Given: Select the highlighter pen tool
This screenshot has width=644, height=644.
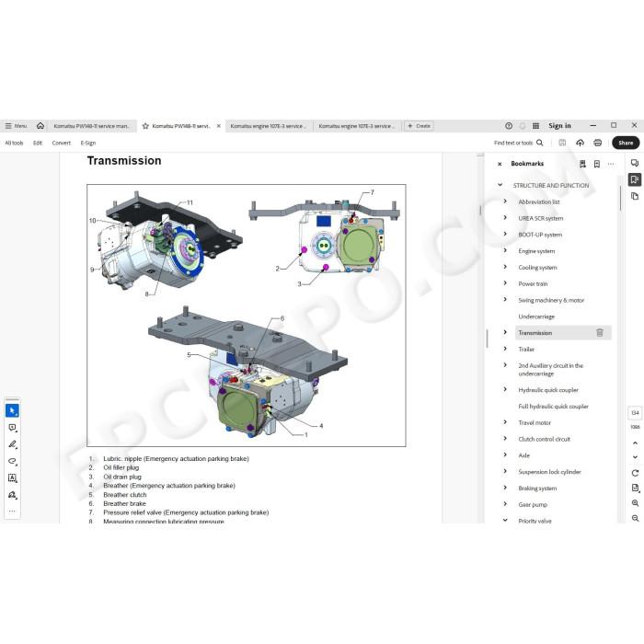Looking at the screenshot, I should (x=12, y=444).
